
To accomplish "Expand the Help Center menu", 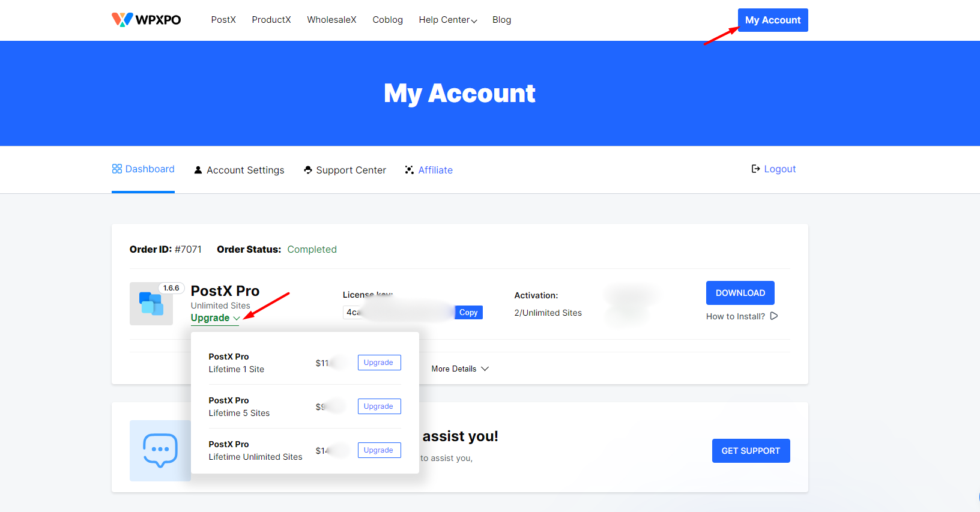I will coord(447,20).
